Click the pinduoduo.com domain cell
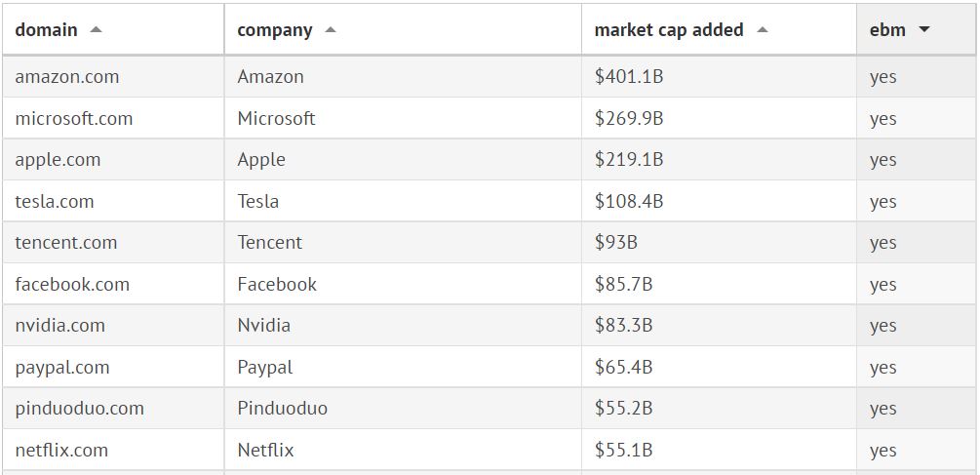This screenshot has height=475, width=980. click(80, 409)
